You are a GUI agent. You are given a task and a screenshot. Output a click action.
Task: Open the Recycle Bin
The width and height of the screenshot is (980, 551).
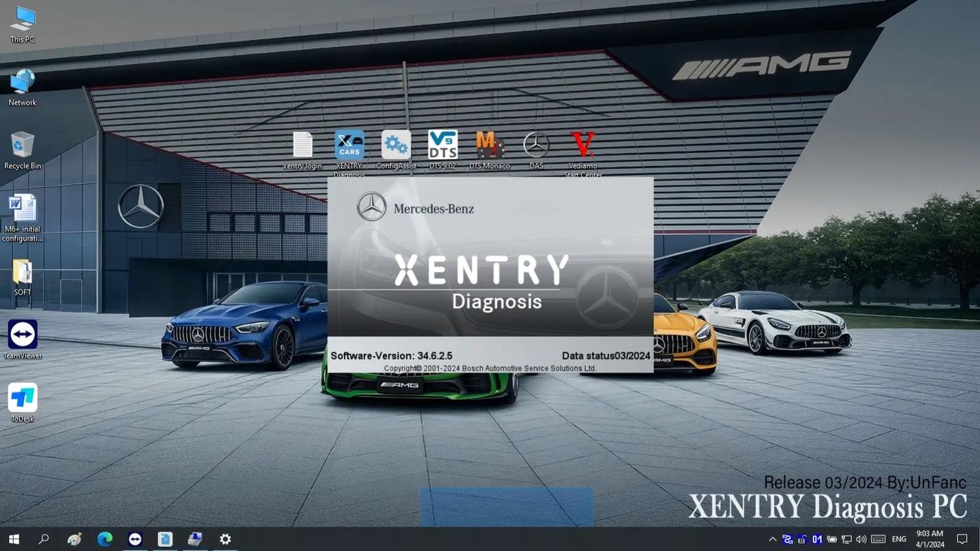(22, 151)
